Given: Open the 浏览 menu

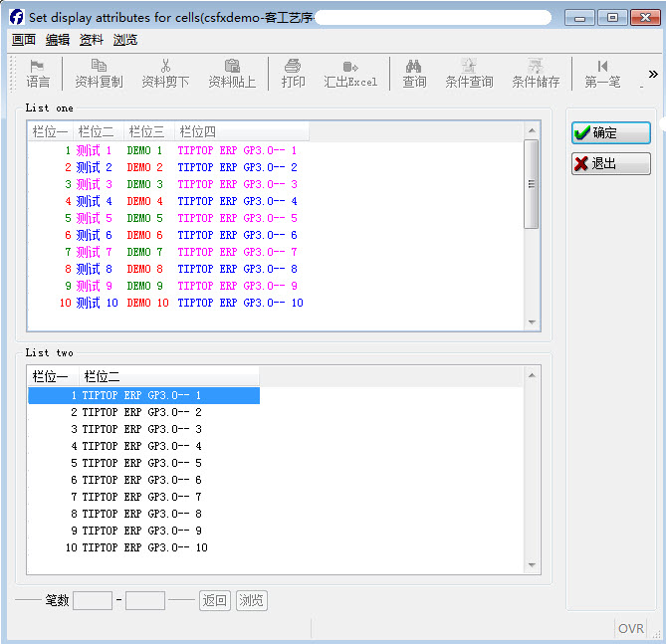Looking at the screenshot, I should tap(125, 40).
